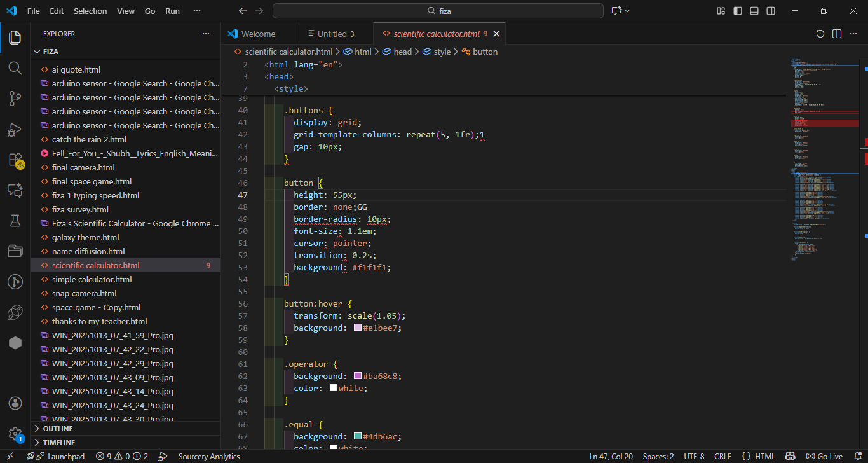The height and width of the screenshot is (463, 868).
Task: Open the Accounts icon in activity bar
Action: [x=15, y=403]
